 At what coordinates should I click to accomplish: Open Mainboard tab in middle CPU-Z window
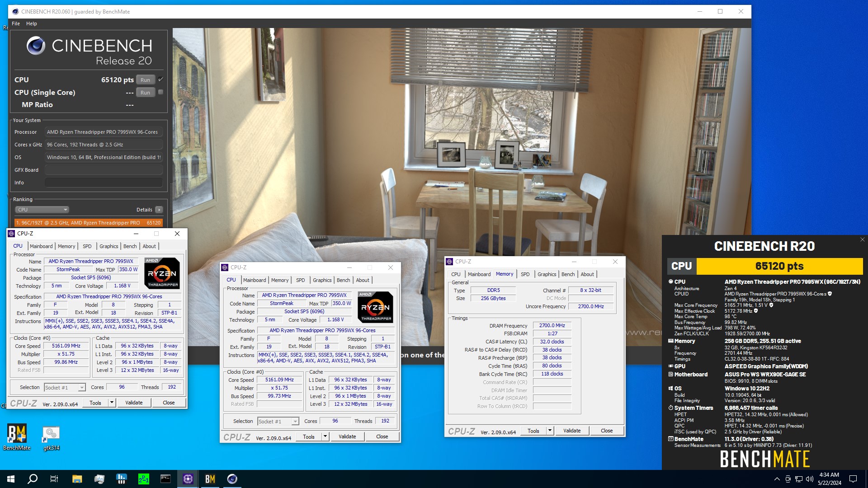(255, 280)
